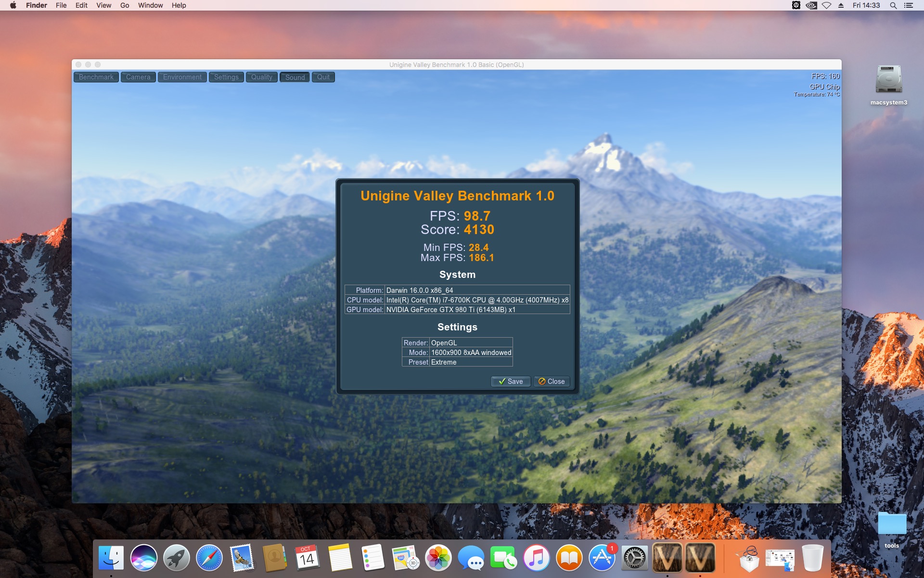
Task: Click the first Valley benchmark dock icon
Action: (x=667, y=558)
